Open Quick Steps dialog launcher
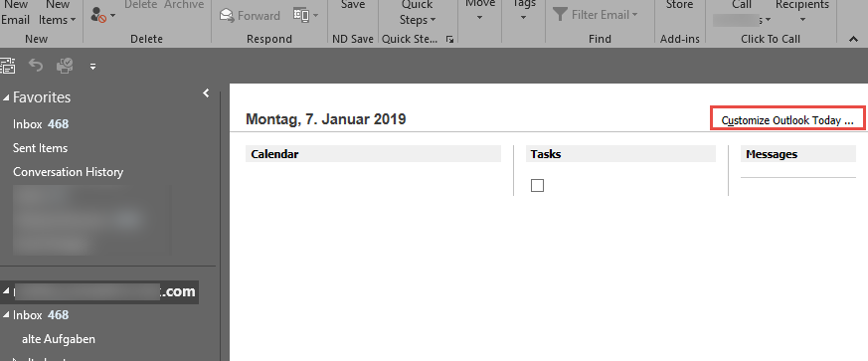Image resolution: width=868 pixels, height=361 pixels. (449, 40)
